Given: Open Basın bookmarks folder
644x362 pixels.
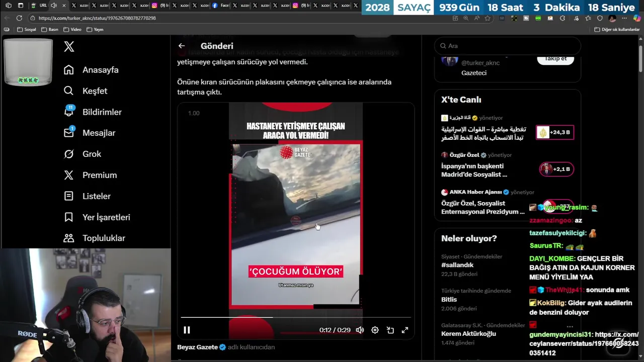Looking at the screenshot, I should pyautogui.click(x=49, y=30).
